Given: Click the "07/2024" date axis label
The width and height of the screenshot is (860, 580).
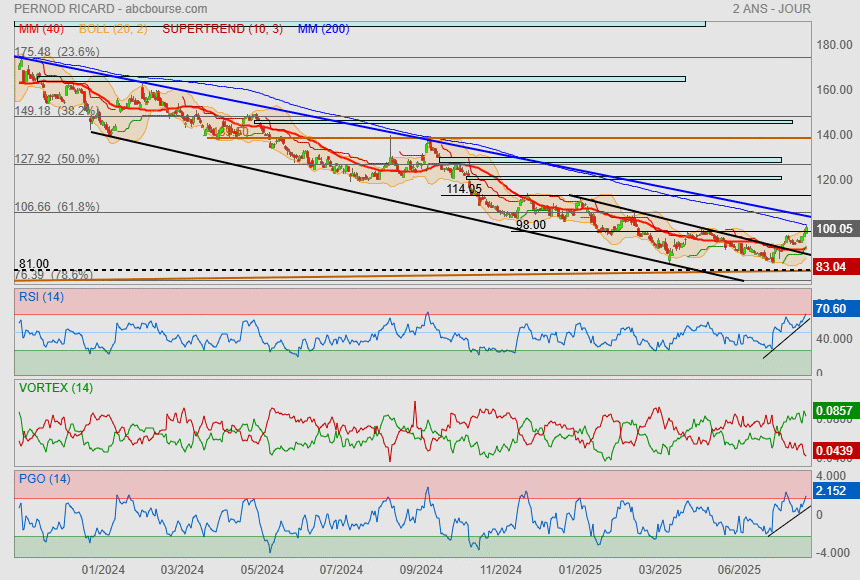Looking at the screenshot, I should 341,570.
